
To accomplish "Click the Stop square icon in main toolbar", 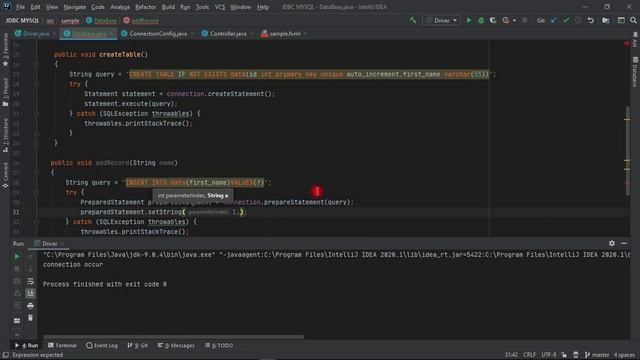I will [x=524, y=20].
